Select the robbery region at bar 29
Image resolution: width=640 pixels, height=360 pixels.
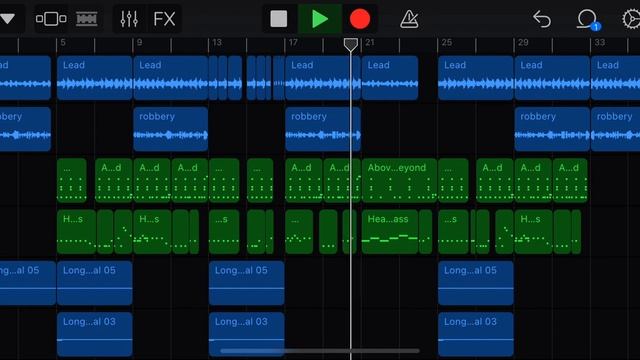[552, 129]
